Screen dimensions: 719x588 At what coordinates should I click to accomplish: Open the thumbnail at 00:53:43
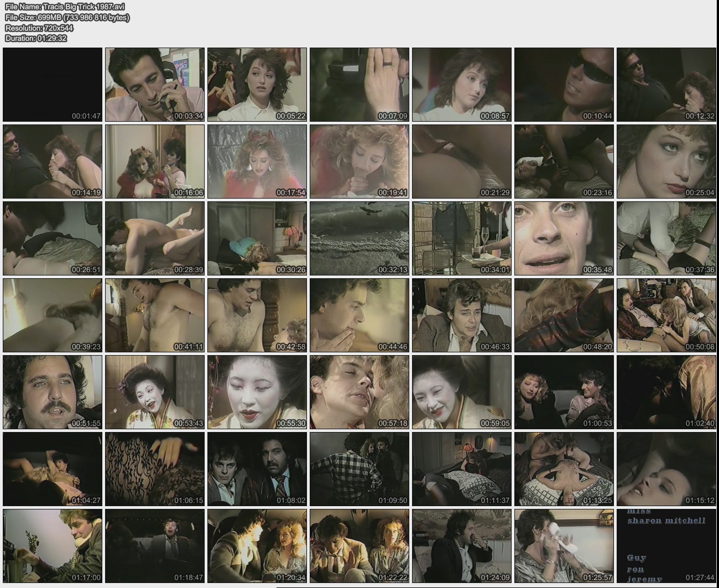(155, 392)
